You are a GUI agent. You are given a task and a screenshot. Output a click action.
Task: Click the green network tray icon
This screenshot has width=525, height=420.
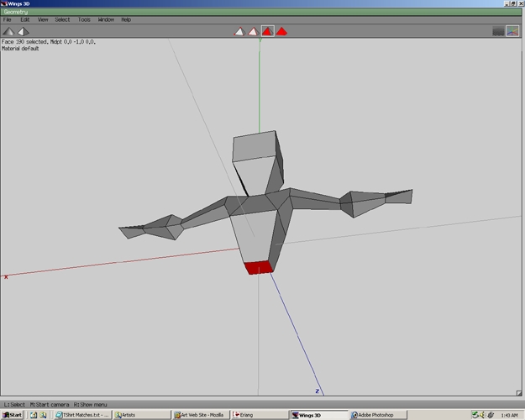[x=475, y=415]
